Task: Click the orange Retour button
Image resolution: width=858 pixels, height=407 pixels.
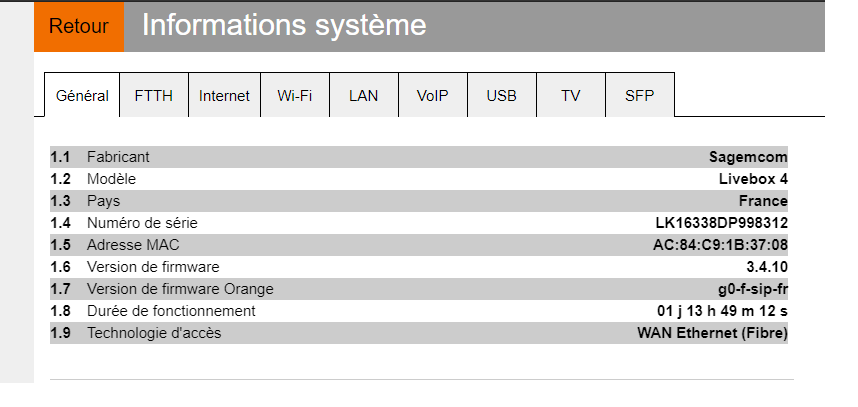Action: click(x=78, y=27)
